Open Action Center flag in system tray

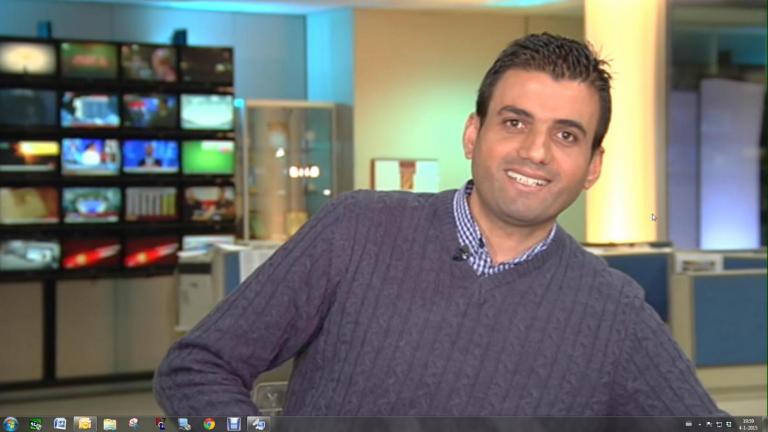[x=709, y=425]
